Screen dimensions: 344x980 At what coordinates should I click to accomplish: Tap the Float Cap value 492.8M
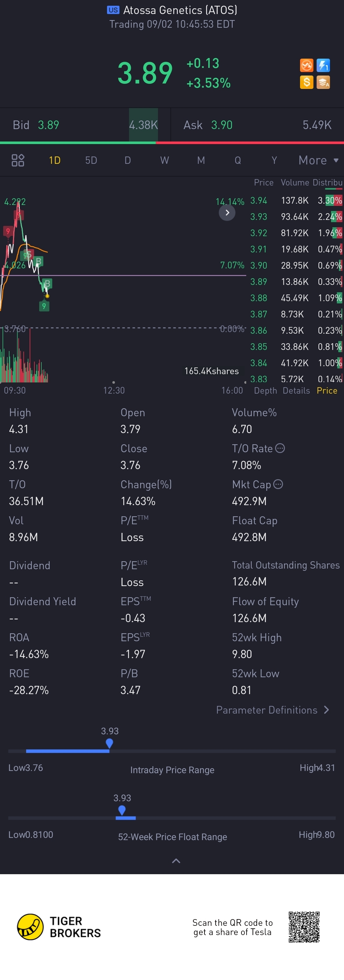pyautogui.click(x=249, y=537)
